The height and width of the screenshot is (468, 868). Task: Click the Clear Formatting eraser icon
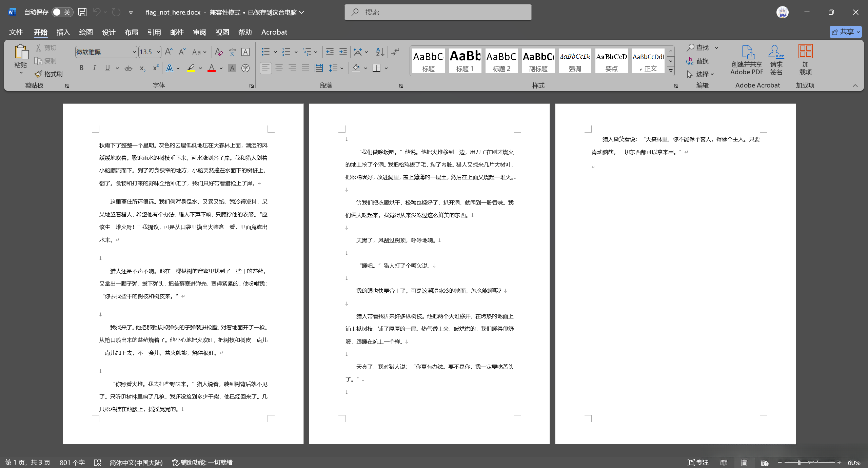[219, 52]
